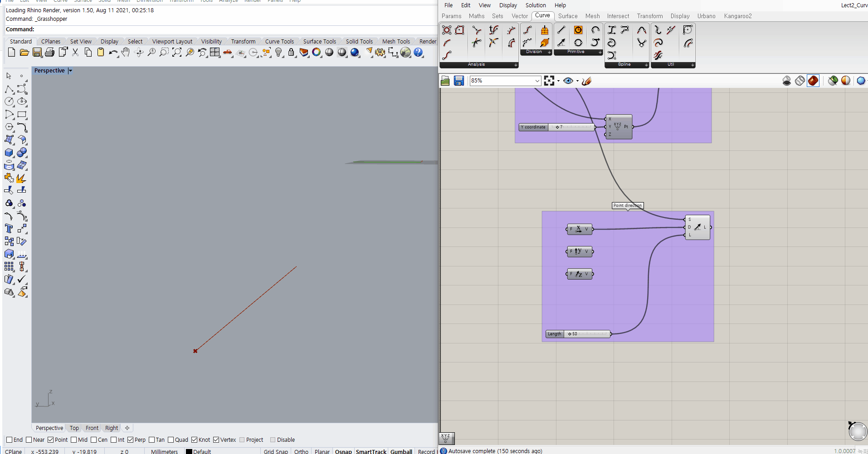This screenshot has height=454, width=868.
Task: Click the four-viewport layout icon
Action: tap(215, 53)
